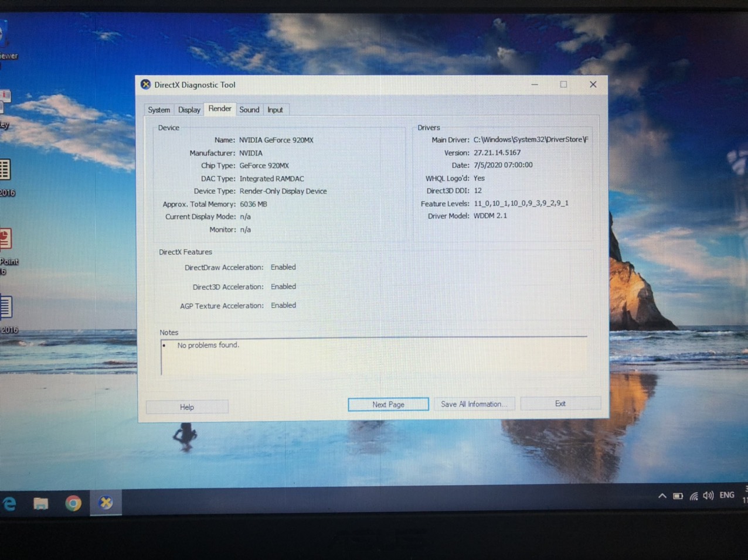The image size is (748, 560).
Task: Open the Wi-Fi network tray icon
Action: [693, 496]
